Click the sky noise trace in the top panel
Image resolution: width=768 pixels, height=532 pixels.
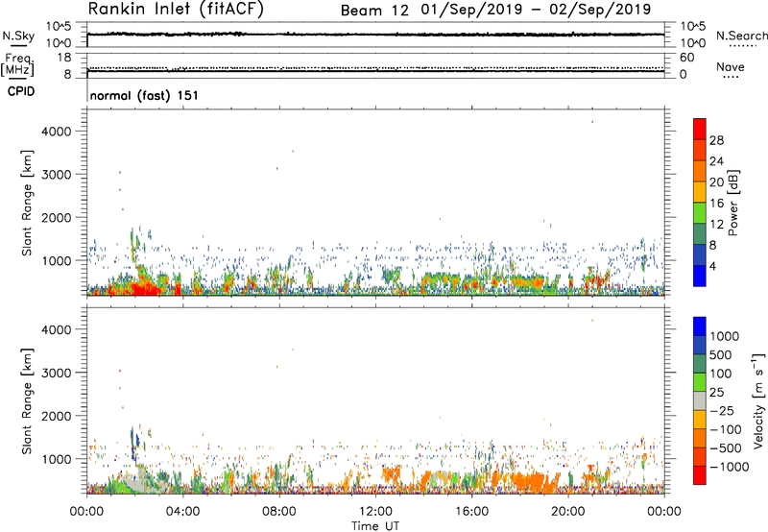point(375,35)
